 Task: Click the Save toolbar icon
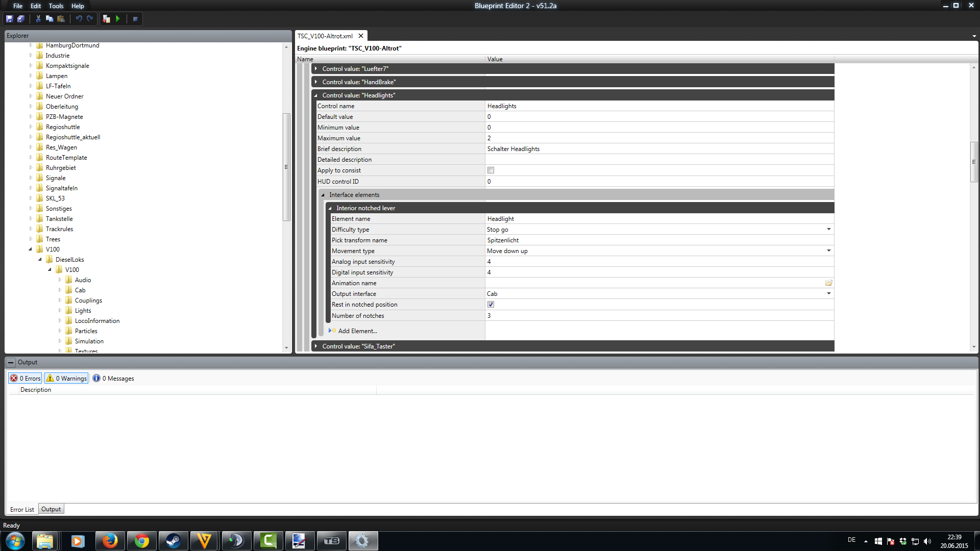point(9,19)
